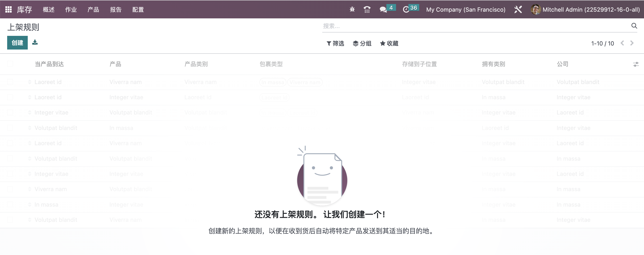Click Mitchell Admin avatar picture
Image resolution: width=644 pixels, height=255 pixels.
click(535, 9)
